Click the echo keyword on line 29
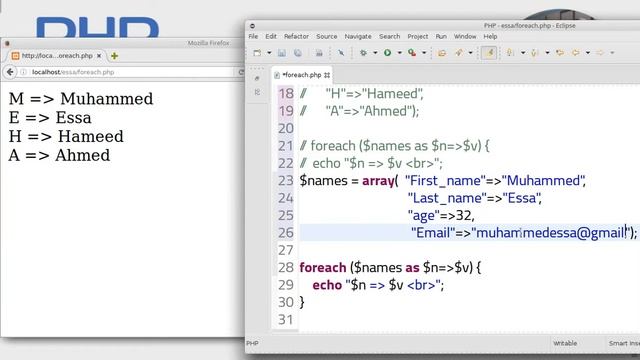Viewport: 640px width, 360px height. coord(327,285)
